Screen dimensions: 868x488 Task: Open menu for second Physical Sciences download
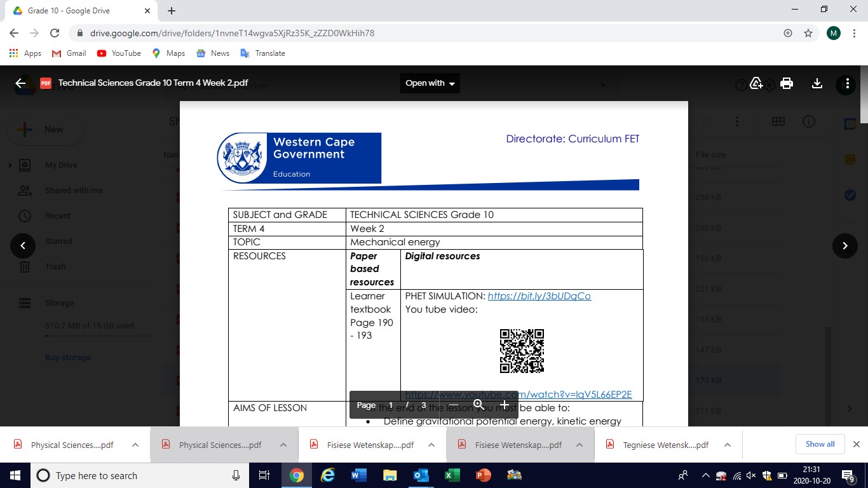tap(283, 445)
